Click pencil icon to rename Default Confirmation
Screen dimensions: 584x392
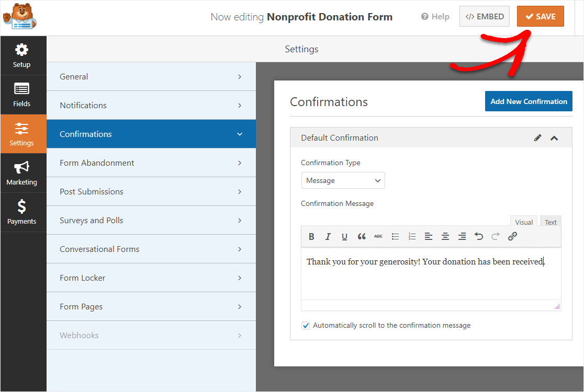point(537,138)
